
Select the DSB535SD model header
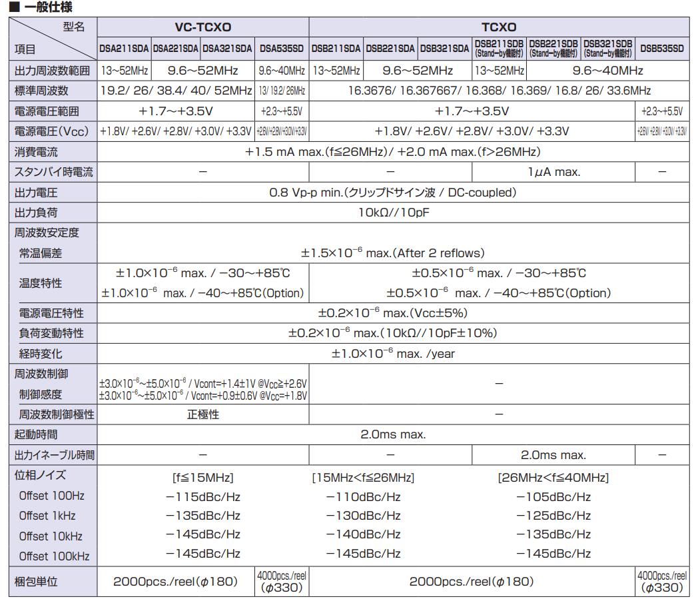(662, 49)
